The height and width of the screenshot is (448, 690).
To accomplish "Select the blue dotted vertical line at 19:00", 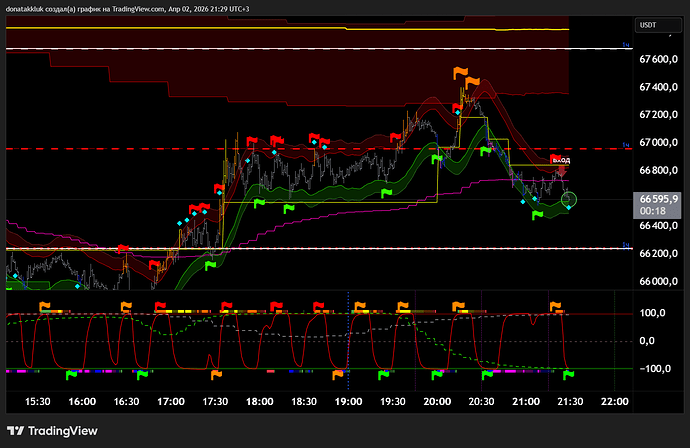I will pyautogui.click(x=348, y=340).
